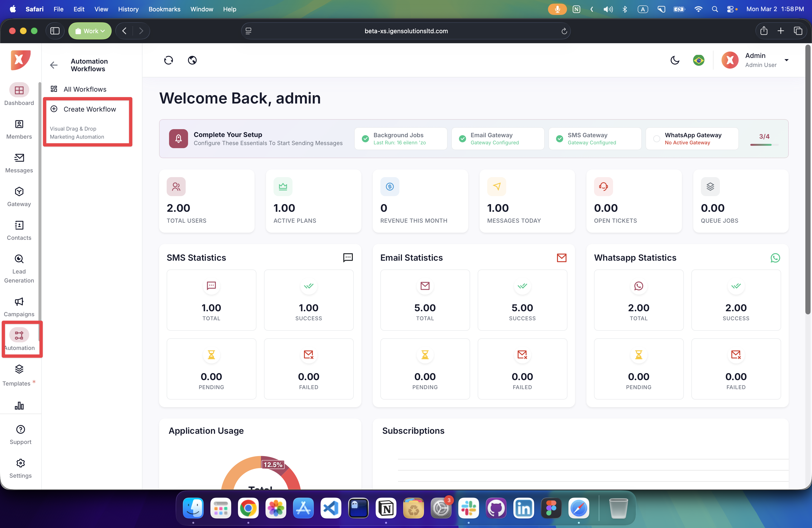Open the Bookmarks menu in menu bar
Screen dimensions: 812x528
pyautogui.click(x=164, y=9)
